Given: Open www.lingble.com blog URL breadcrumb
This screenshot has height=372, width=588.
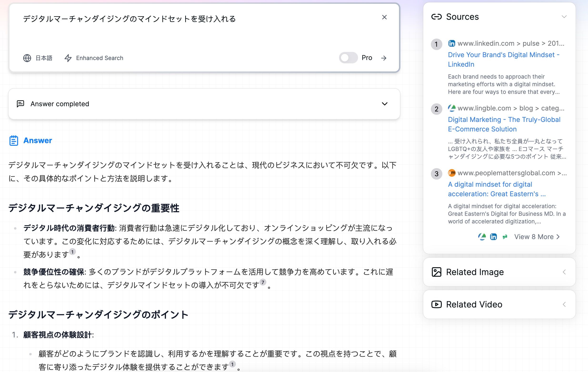Looking at the screenshot, I should point(511,108).
